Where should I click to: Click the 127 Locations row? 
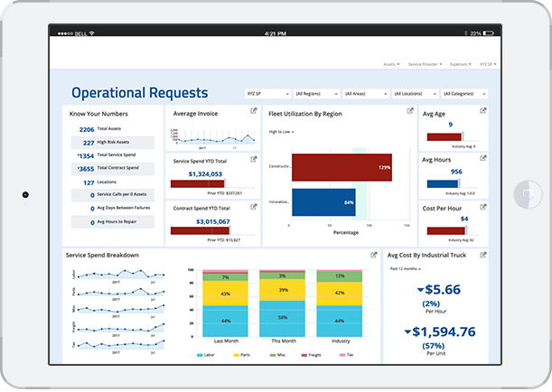(x=113, y=182)
